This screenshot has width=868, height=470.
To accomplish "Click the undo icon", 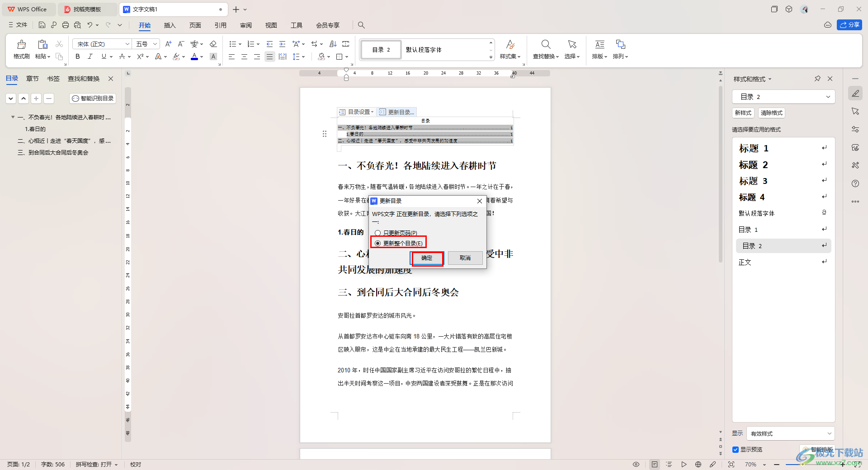I will 90,25.
